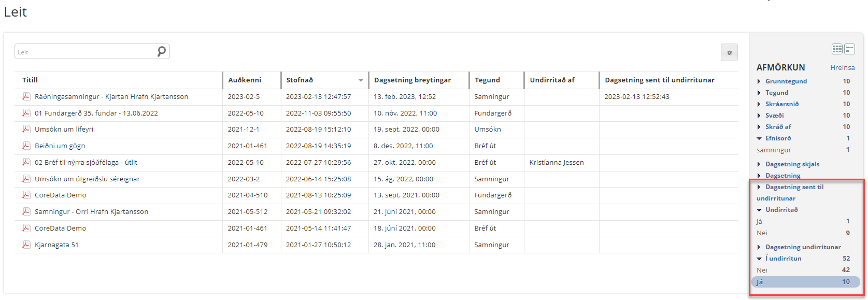
Task: Open document Samningur - Orri Hrafn Kjartansson
Action: [91, 211]
